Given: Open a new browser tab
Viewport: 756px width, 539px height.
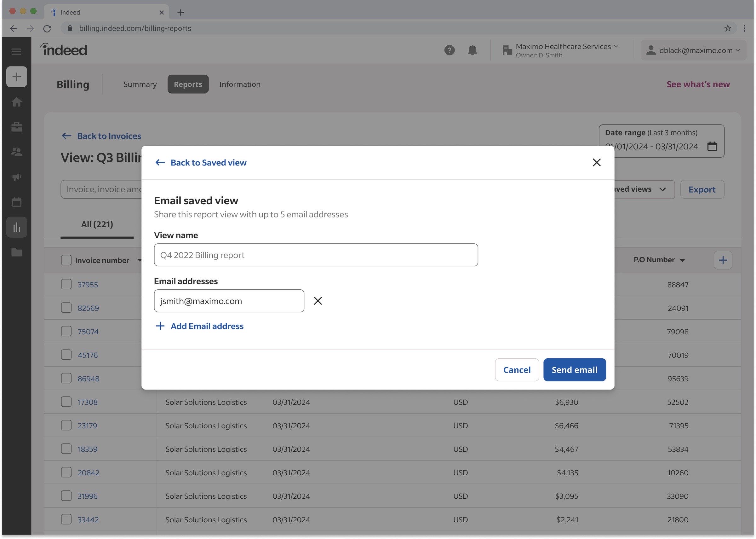Looking at the screenshot, I should click(180, 12).
